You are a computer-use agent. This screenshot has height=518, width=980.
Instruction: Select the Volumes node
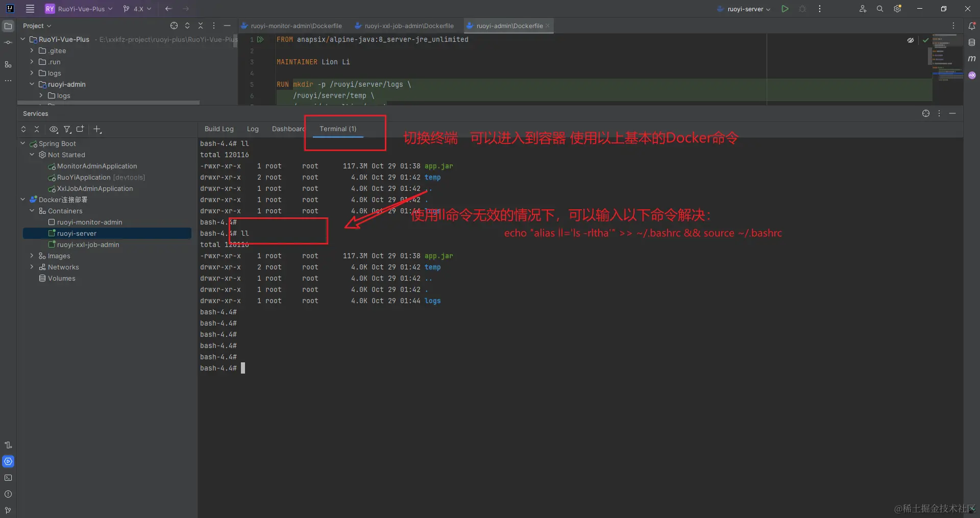pyautogui.click(x=57, y=278)
